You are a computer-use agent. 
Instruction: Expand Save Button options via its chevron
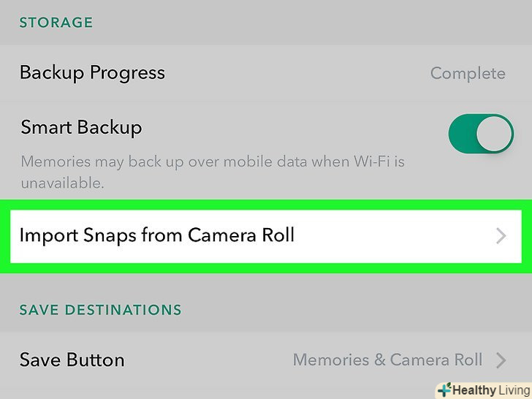tap(501, 360)
